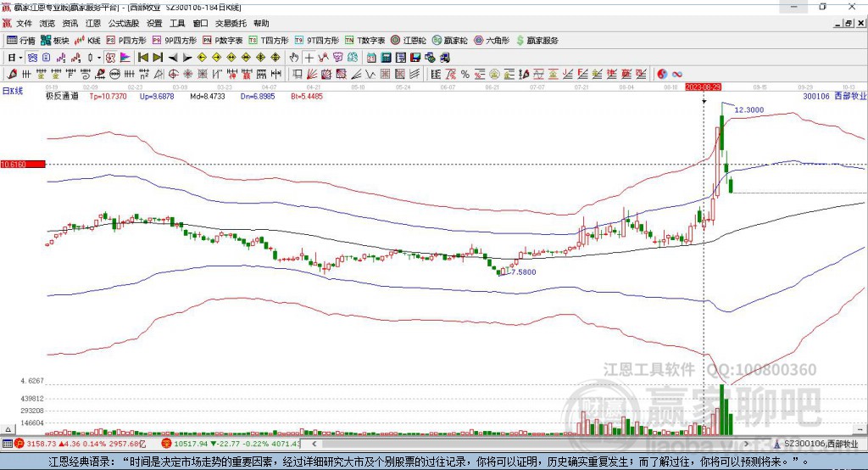Viewport: 868px width, 470px height.
Task: Open the calendar date icon
Action: tap(371, 58)
